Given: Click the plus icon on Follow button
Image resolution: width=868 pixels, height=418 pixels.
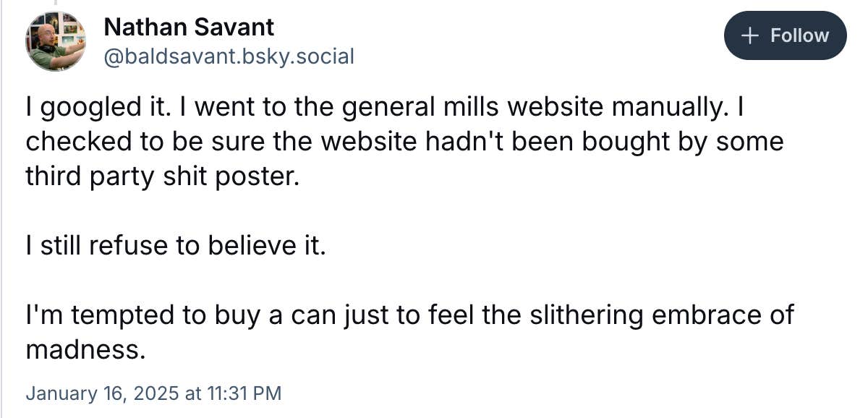Looking at the screenshot, I should point(752,35).
